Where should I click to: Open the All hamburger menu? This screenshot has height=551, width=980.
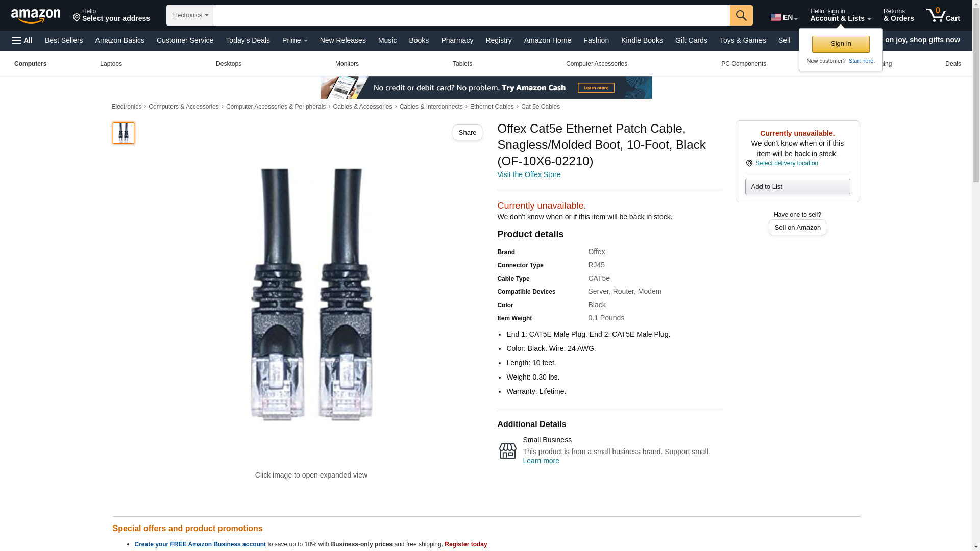point(22,40)
